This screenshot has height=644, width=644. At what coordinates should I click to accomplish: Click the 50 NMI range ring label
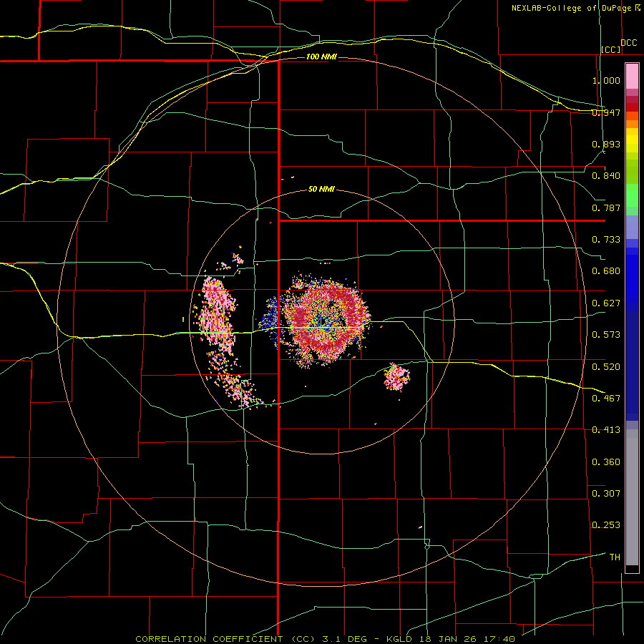coord(321,190)
